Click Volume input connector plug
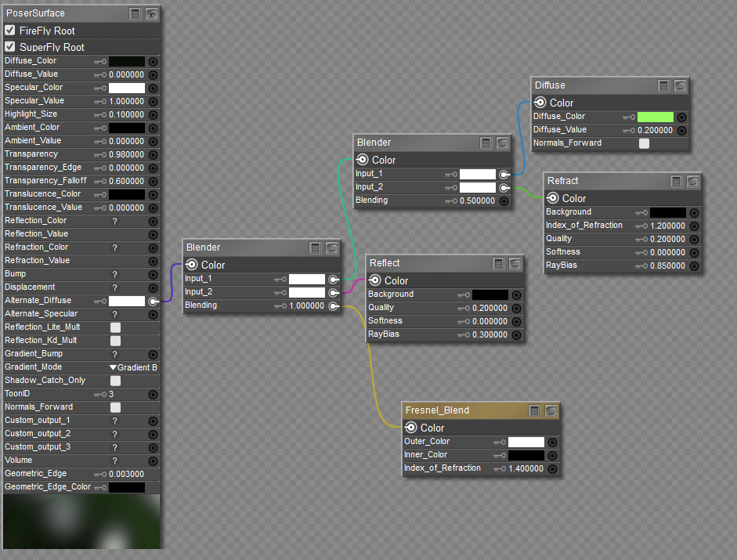This screenshot has height=560, width=737. tap(154, 461)
